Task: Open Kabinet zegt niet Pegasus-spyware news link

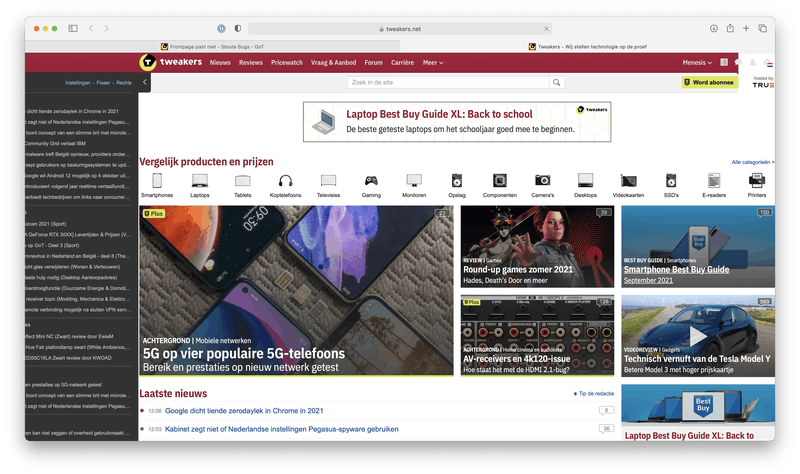Action: tap(282, 429)
